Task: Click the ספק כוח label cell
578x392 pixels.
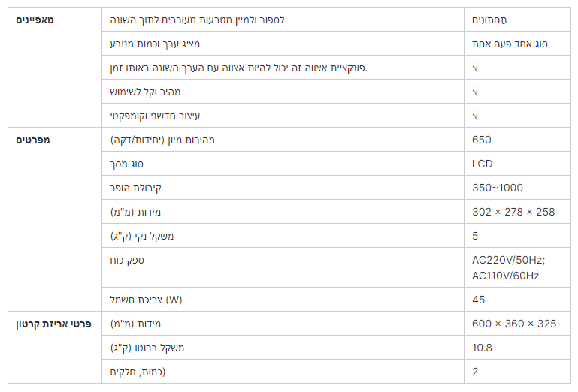Action: pos(283,267)
